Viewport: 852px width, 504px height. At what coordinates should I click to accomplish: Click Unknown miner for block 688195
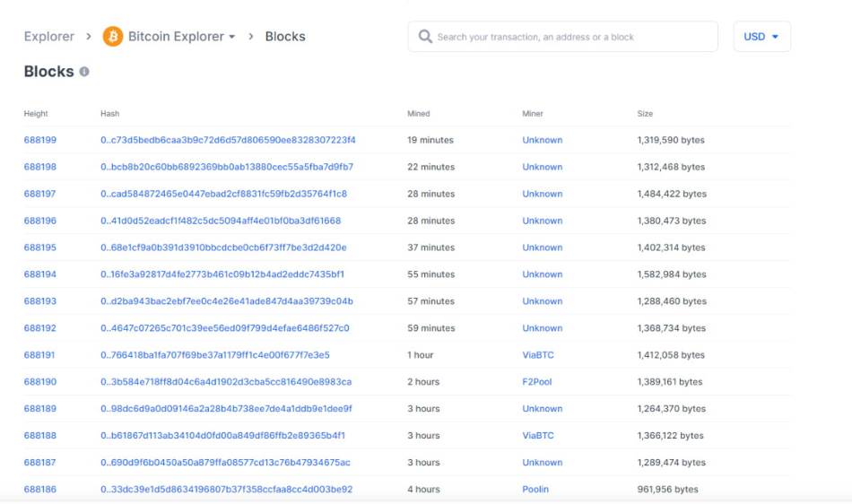point(543,248)
